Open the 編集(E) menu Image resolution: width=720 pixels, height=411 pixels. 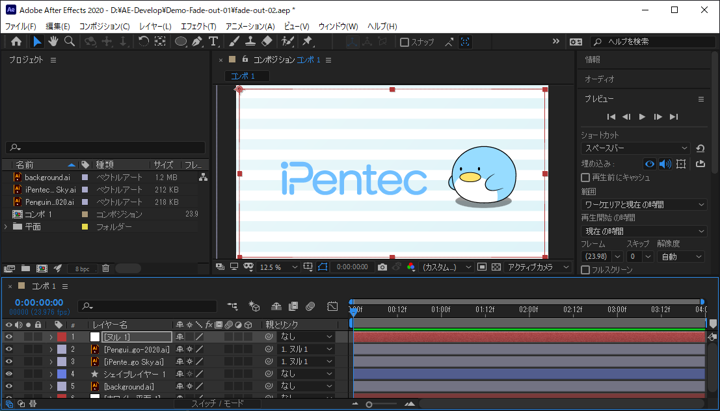click(x=58, y=26)
